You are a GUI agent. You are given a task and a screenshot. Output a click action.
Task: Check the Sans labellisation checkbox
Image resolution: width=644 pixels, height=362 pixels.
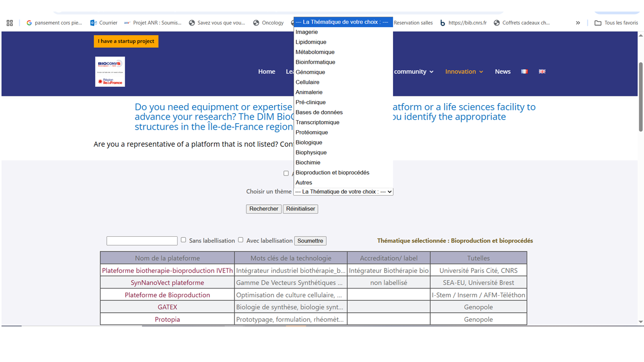coord(184,240)
